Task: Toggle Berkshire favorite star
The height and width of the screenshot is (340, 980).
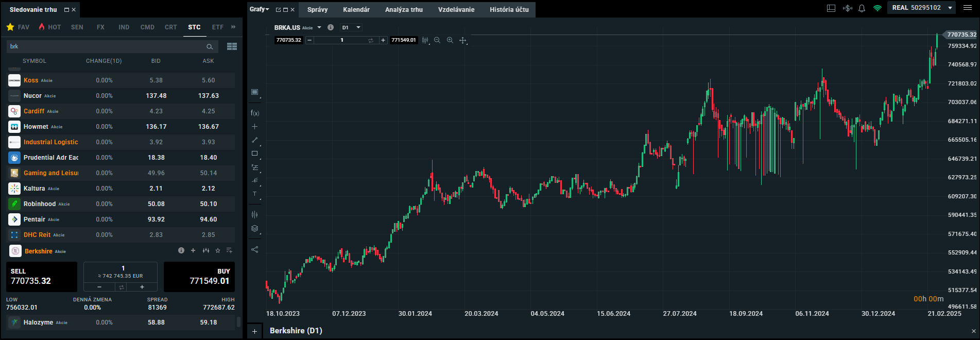Action: click(x=218, y=251)
